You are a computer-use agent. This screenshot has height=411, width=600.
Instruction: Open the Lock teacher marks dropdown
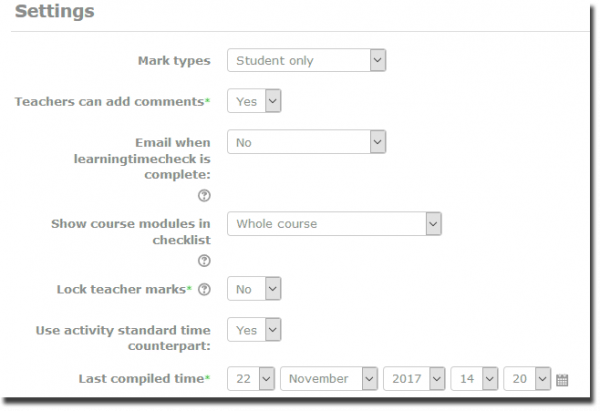pyautogui.click(x=254, y=290)
